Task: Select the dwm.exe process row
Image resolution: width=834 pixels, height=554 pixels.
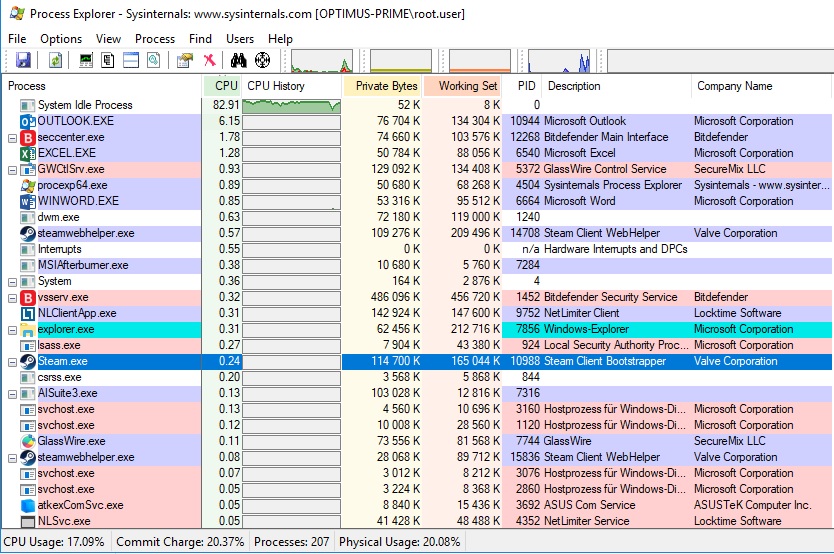Action: pyautogui.click(x=417, y=217)
